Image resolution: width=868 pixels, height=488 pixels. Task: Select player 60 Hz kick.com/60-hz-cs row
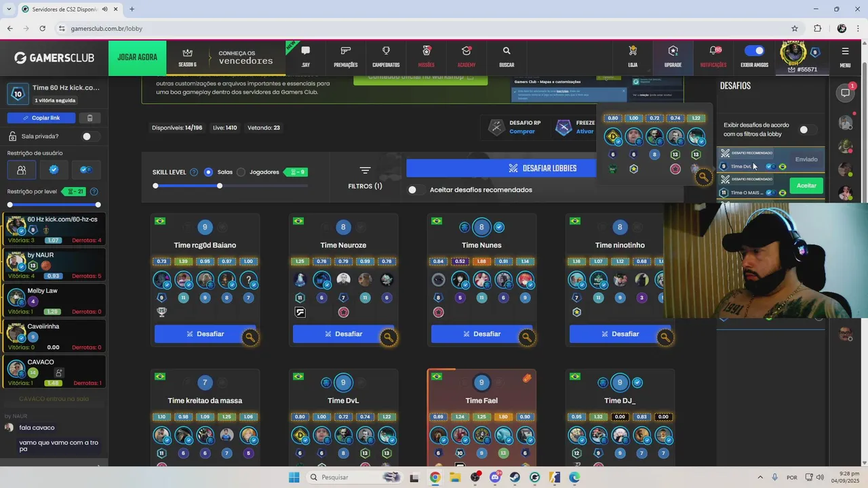(54, 230)
